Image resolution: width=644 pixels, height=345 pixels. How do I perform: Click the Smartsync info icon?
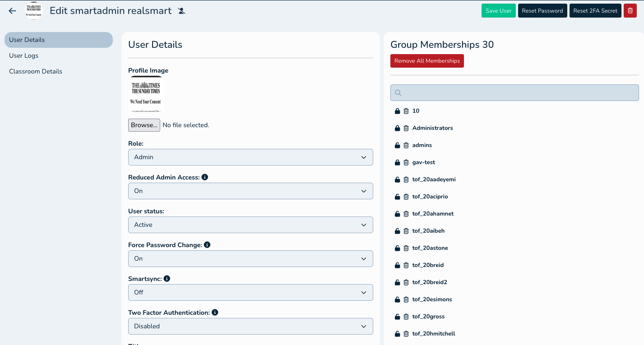(167, 279)
